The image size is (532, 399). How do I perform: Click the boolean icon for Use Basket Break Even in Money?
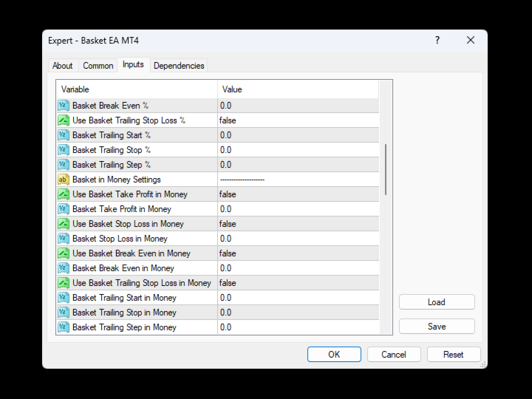coord(64,253)
